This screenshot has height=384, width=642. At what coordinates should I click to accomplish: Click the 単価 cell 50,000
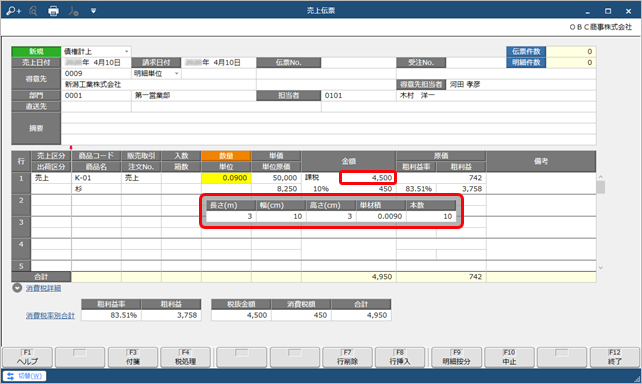(x=276, y=178)
